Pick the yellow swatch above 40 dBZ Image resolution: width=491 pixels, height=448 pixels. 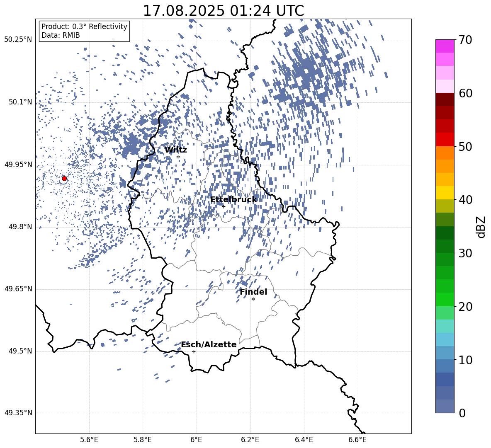tap(445, 193)
